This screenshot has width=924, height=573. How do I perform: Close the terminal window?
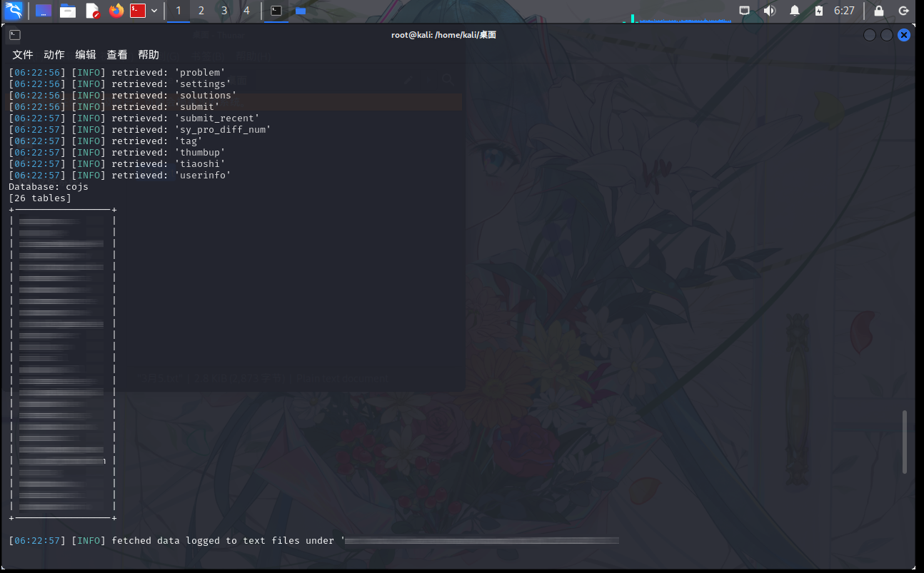(x=904, y=35)
